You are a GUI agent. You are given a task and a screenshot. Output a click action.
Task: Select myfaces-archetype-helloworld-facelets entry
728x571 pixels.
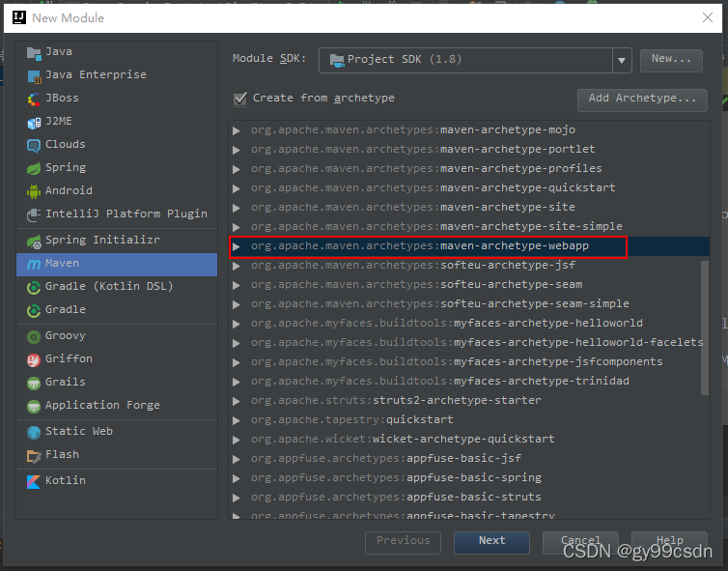tap(469, 343)
